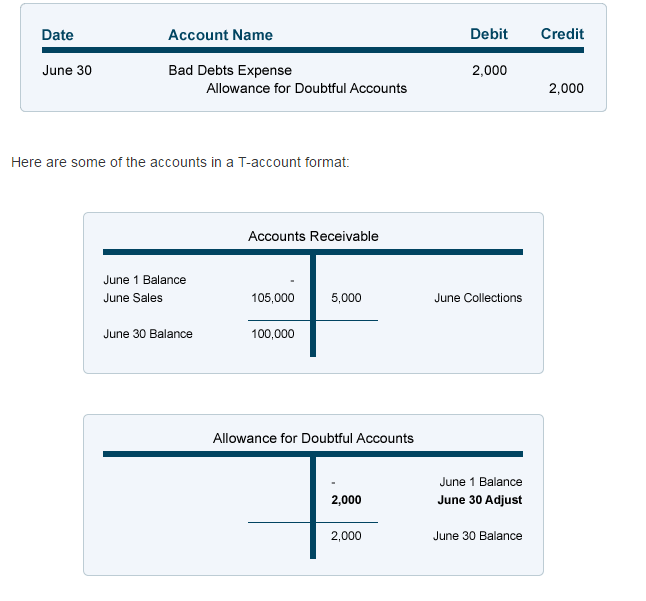The height and width of the screenshot is (601, 646).
Task: Click June 30 Balance label in Allowance account
Action: point(477,536)
